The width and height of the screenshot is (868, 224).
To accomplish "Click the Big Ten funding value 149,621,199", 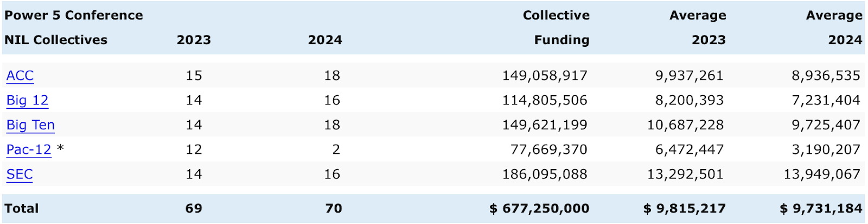I will click(545, 125).
